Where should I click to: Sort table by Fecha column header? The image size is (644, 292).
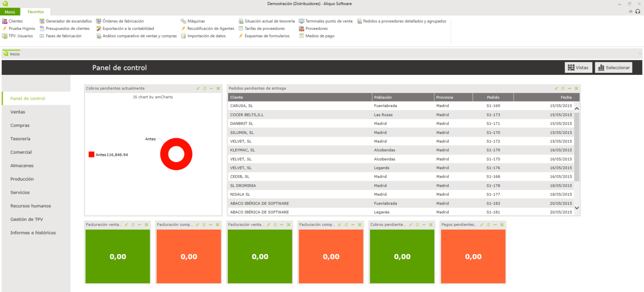(x=547, y=97)
